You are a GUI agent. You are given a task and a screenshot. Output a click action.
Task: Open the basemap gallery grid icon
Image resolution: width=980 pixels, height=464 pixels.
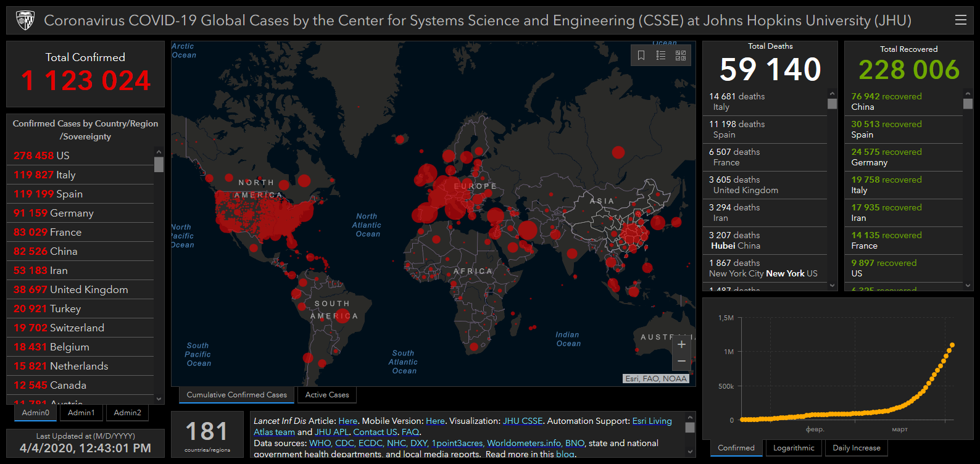point(681,56)
